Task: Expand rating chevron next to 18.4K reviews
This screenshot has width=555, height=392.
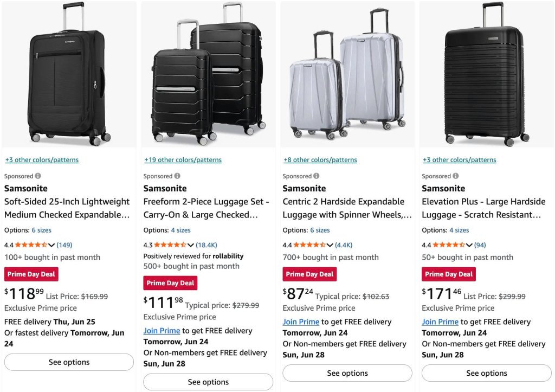Action: [x=190, y=245]
